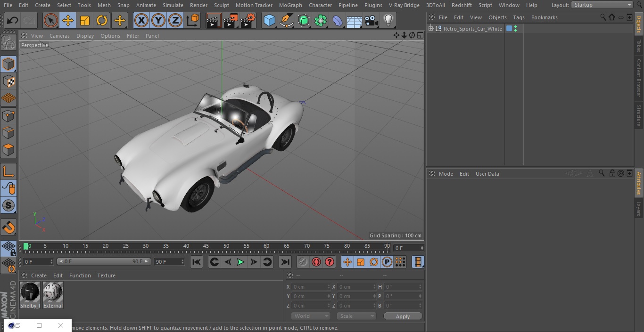
Task: Open the Objects tab on right edge
Action: [639, 24]
